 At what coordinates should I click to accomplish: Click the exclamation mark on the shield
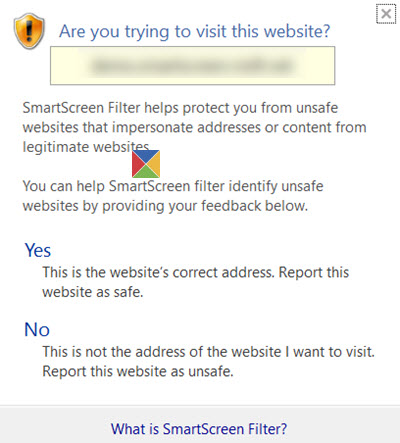pyautogui.click(x=29, y=30)
